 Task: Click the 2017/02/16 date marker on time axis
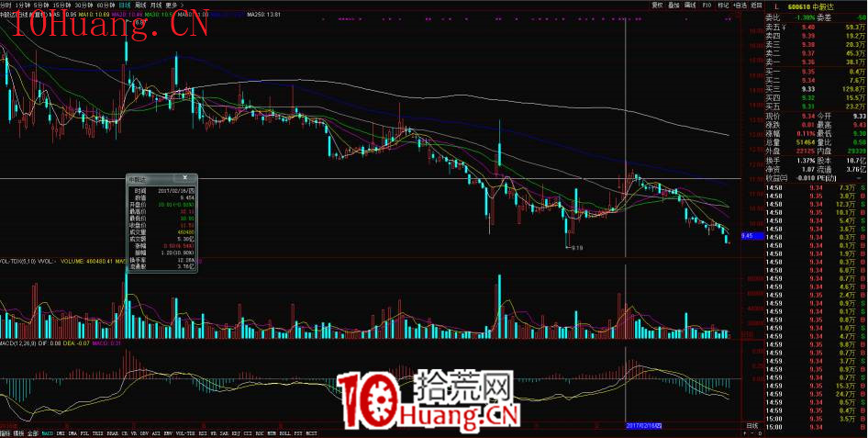click(x=644, y=425)
